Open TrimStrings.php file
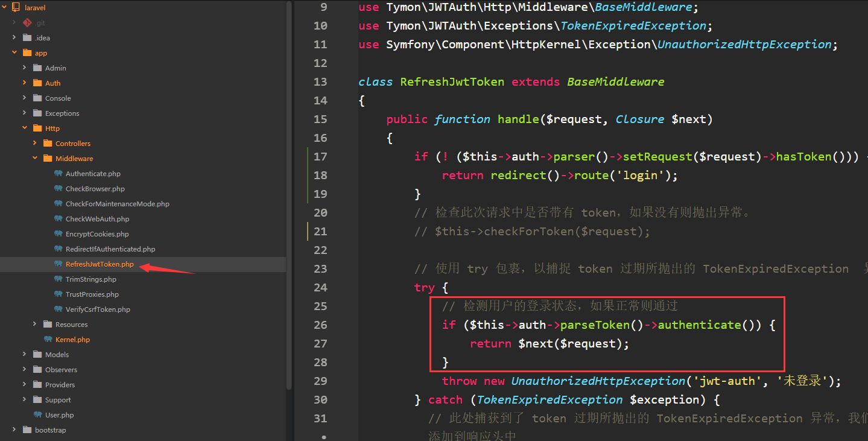 coord(91,279)
